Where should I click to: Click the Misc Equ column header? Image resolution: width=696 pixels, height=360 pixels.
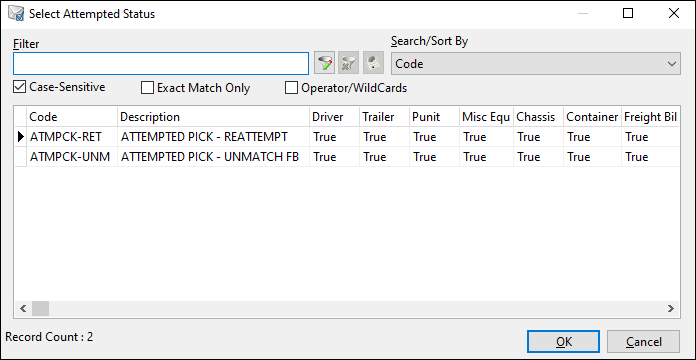(486, 117)
